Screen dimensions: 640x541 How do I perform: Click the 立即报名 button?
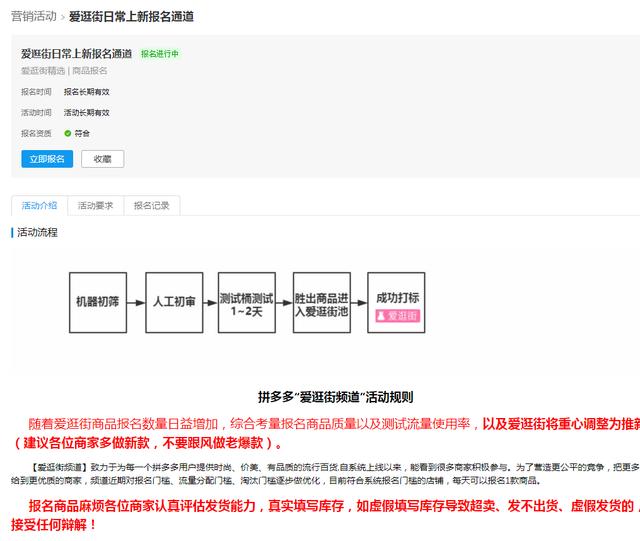coord(47,159)
